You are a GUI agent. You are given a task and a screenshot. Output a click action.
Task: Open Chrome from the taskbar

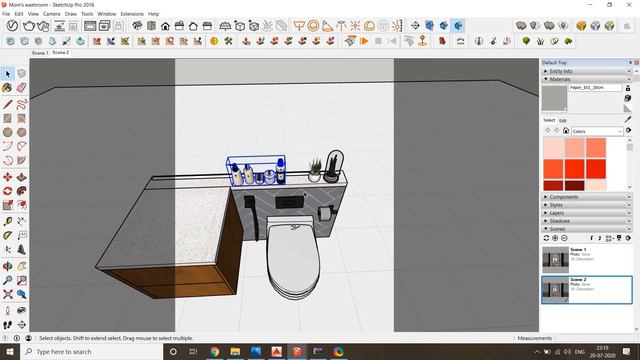point(214,352)
